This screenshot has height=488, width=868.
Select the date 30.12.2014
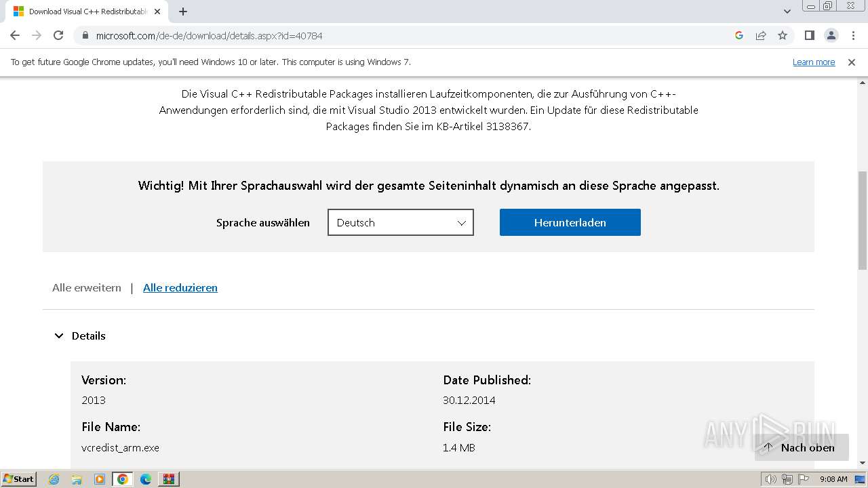[x=469, y=400]
